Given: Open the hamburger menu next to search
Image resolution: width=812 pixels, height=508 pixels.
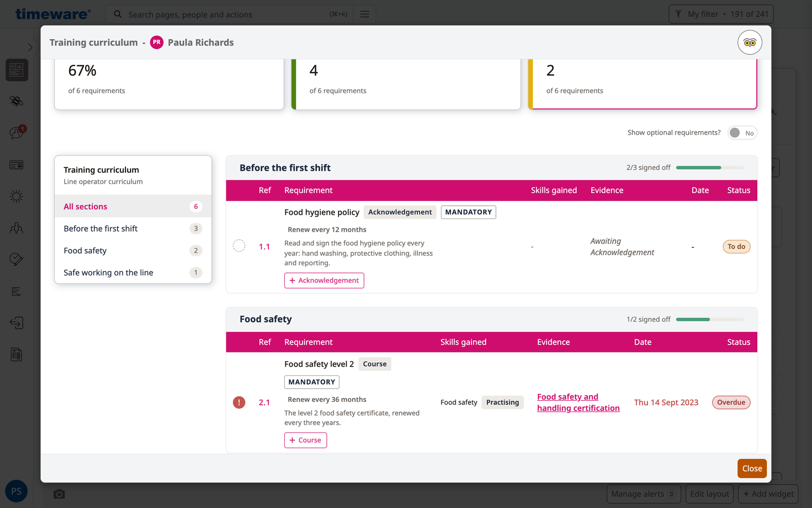Looking at the screenshot, I should click(x=364, y=14).
